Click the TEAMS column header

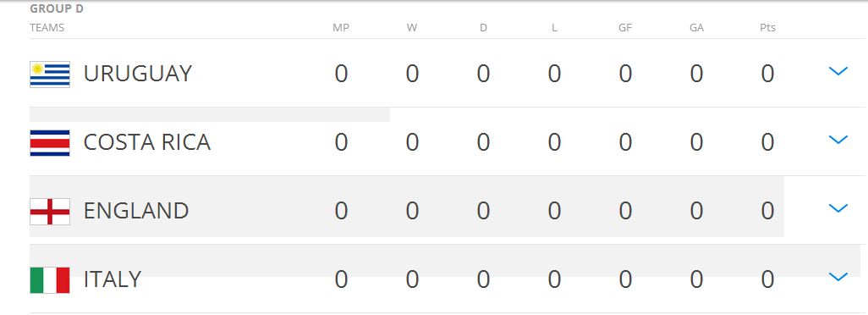pos(47,28)
